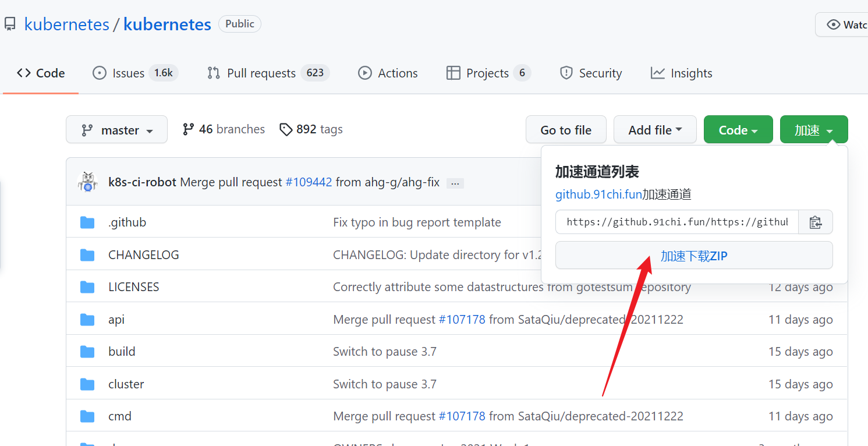Click '11 days ago' in cmd row

[800, 416]
